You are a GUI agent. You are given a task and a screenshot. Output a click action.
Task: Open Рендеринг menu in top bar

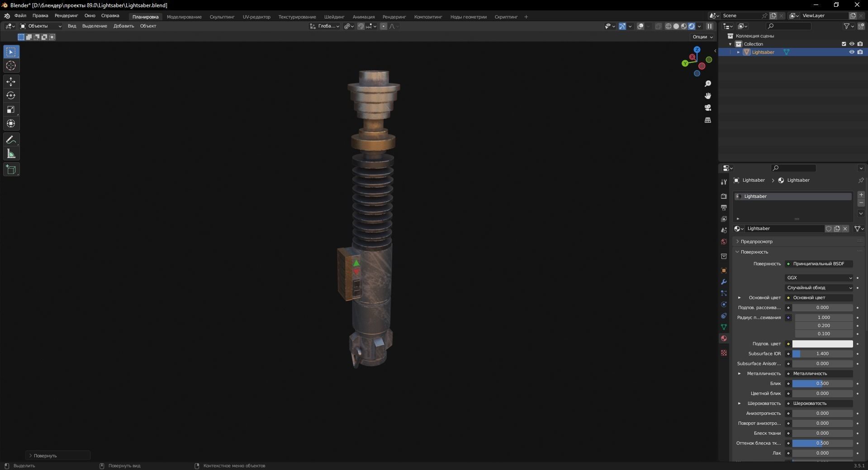pyautogui.click(x=66, y=16)
